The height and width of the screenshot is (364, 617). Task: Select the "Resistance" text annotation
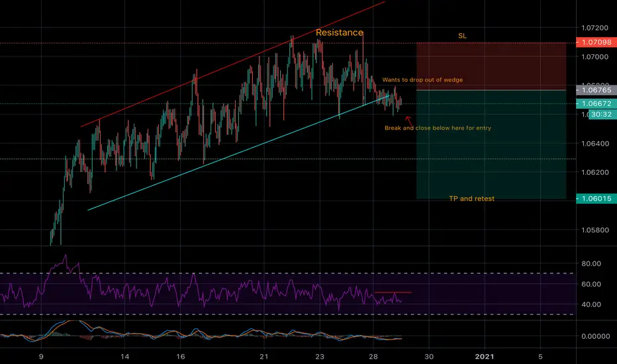pyautogui.click(x=339, y=32)
